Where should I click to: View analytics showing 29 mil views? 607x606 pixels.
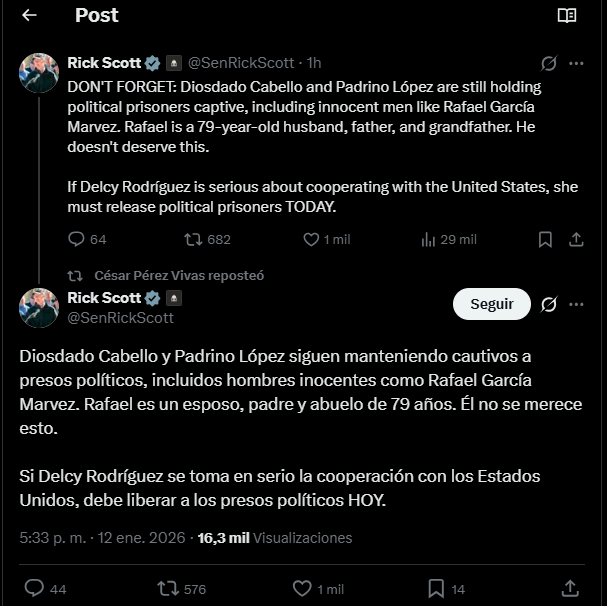coord(429,239)
